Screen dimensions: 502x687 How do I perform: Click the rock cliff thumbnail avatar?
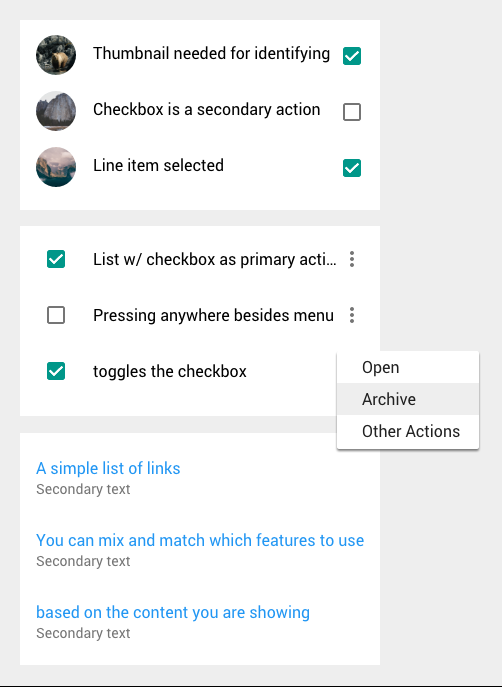(x=56, y=111)
